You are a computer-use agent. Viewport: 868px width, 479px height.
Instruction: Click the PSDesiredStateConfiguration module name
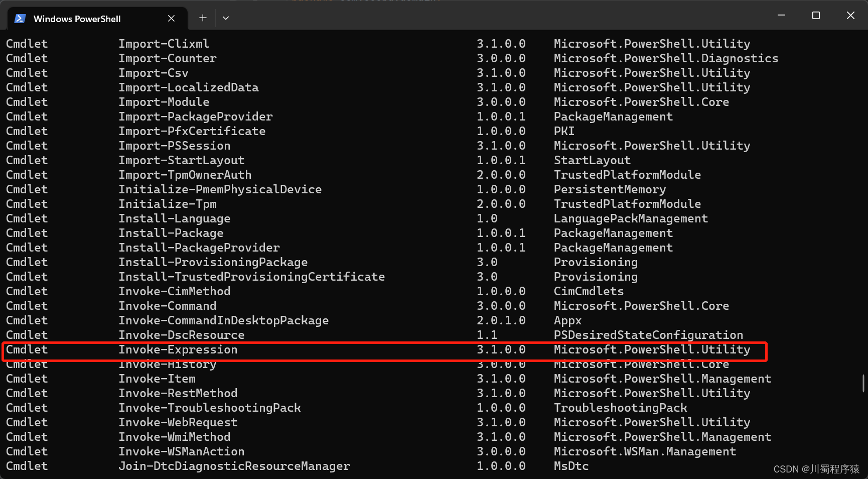pos(649,335)
